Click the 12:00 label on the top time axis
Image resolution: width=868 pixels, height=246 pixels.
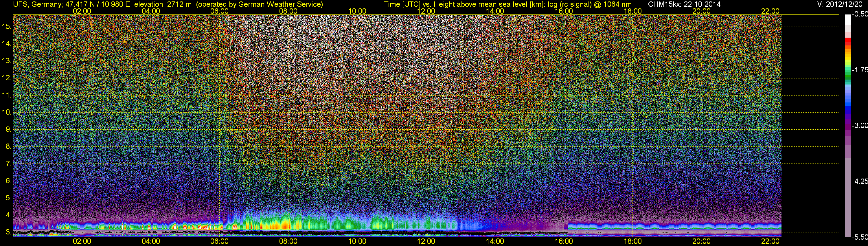[426, 11]
